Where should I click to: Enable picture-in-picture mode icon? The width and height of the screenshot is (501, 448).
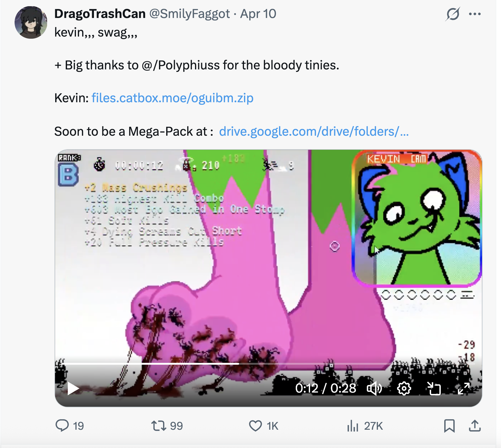(x=434, y=388)
